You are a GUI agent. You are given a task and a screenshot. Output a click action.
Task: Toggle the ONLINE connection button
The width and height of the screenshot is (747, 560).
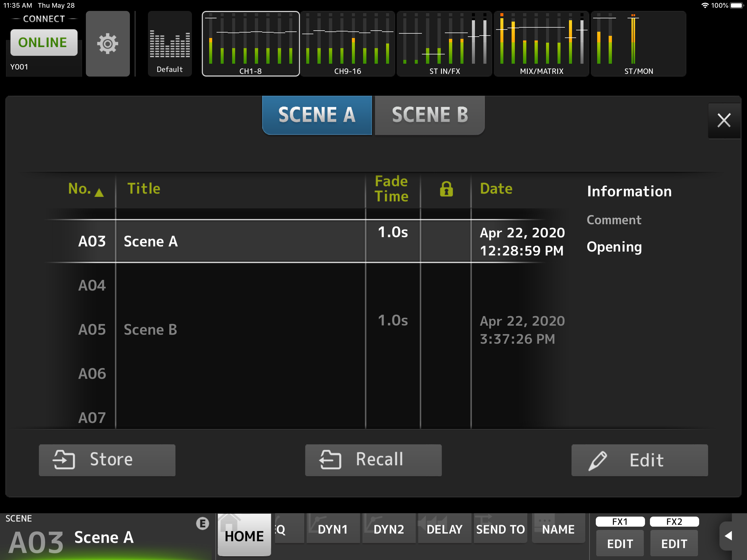coord(44,43)
